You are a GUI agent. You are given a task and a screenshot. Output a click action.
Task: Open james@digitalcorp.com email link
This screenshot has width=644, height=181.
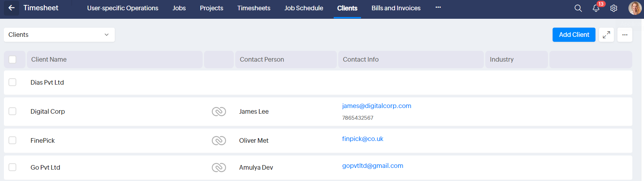pos(377,106)
